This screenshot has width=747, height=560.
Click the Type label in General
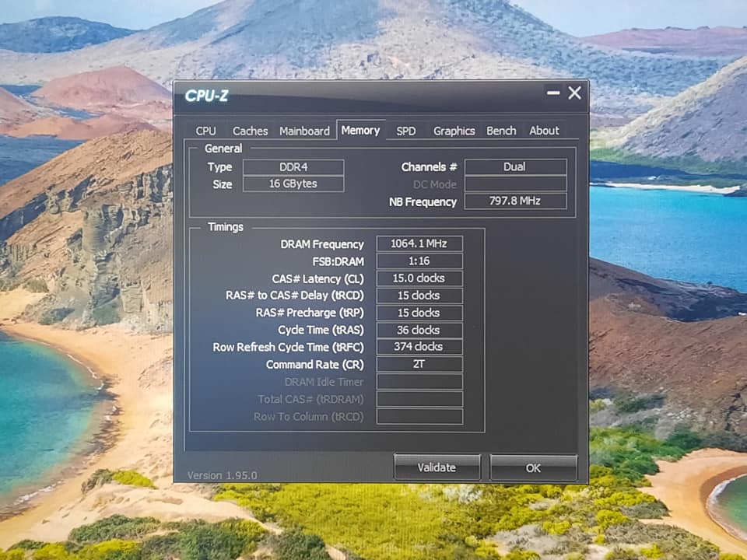[219, 167]
